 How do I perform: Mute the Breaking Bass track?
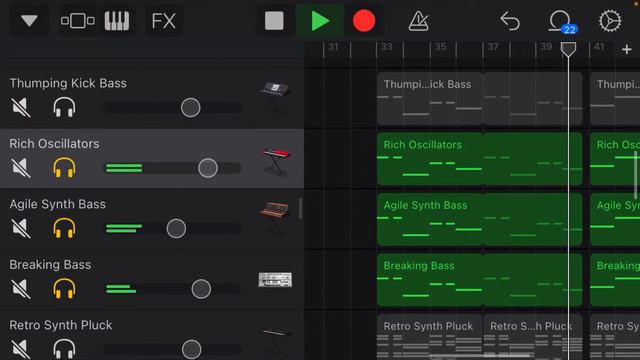[21, 289]
